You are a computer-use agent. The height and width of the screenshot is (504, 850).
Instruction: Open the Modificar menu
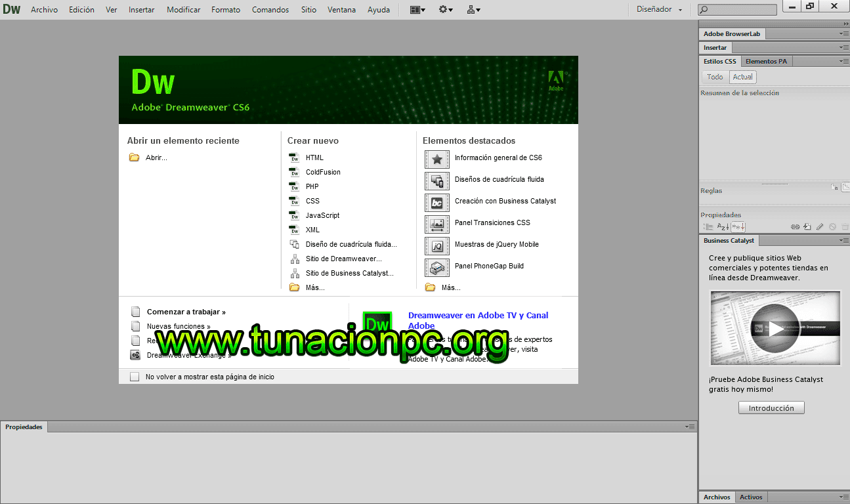[184, 9]
